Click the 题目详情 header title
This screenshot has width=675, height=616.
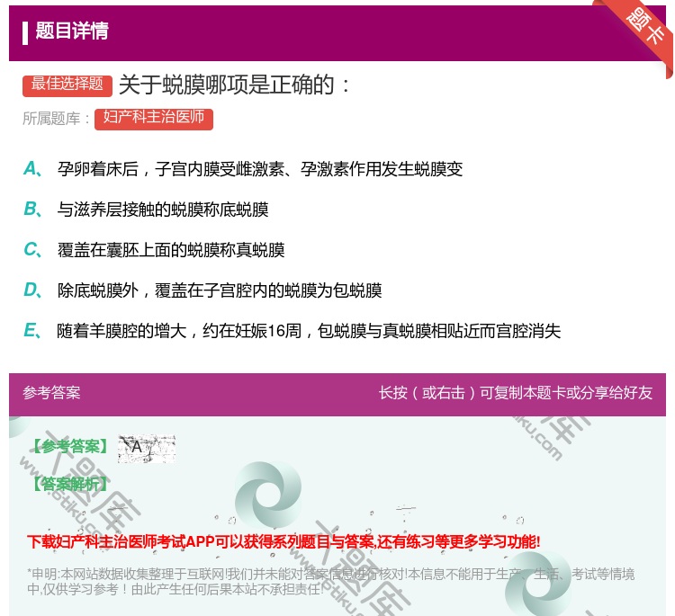72,31
